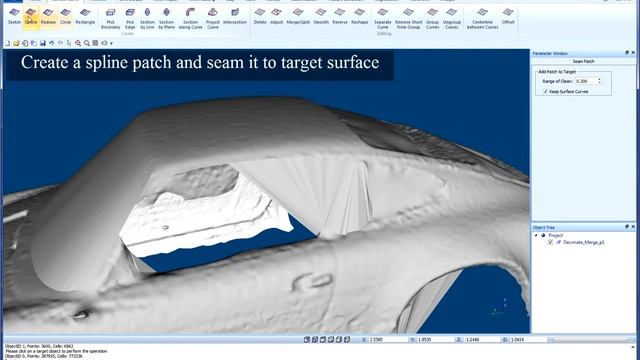Screen dimensions: 640x360
Task: Open the Reshape tool
Action: pos(359,17)
